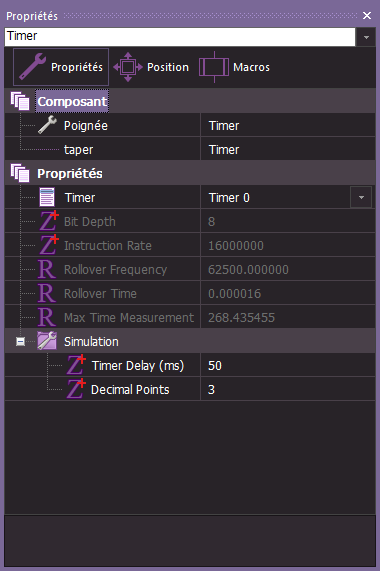Select the Composant header row
Screen dimensions: 380x571
coord(190,101)
